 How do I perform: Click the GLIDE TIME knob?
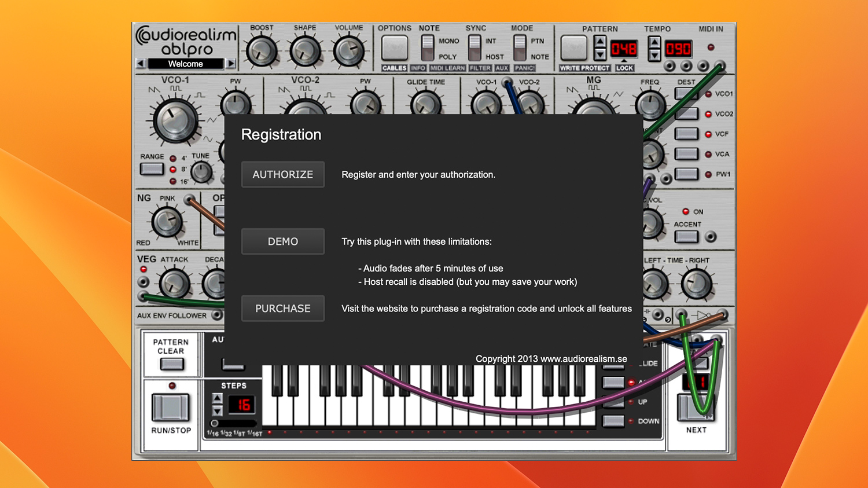(x=426, y=104)
